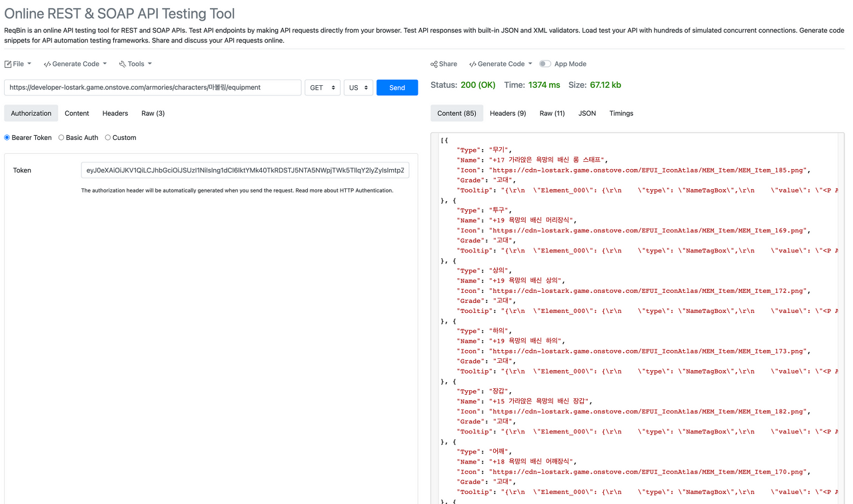Click the "+19 욕망의 배신 상의" name
The image size is (853, 504).
(526, 281)
